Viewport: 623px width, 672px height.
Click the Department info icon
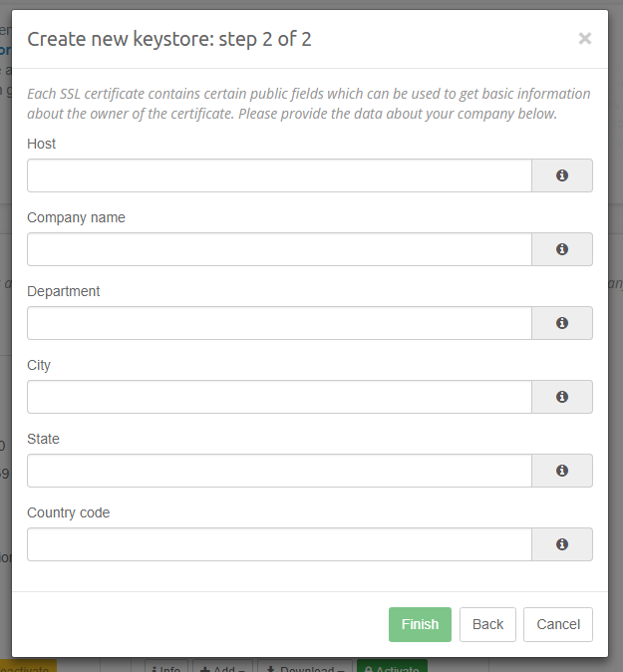click(562, 323)
